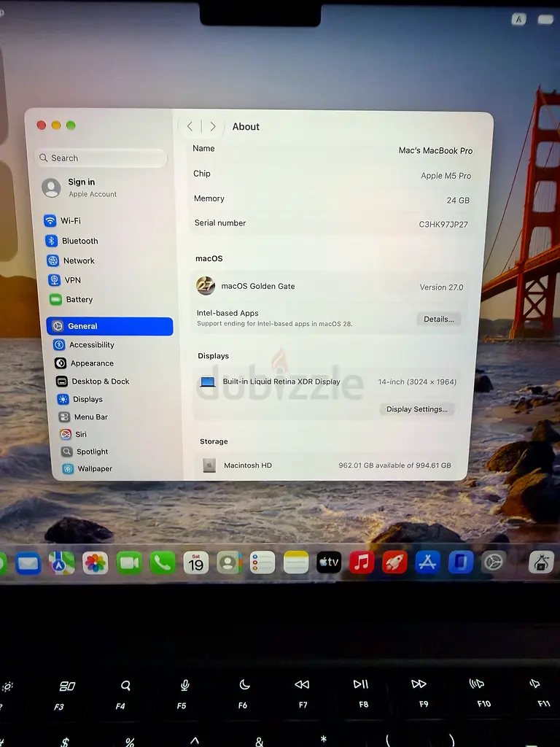Sign in to Apple Account
Image resolution: width=560 pixels, height=747 pixels.
click(79, 187)
